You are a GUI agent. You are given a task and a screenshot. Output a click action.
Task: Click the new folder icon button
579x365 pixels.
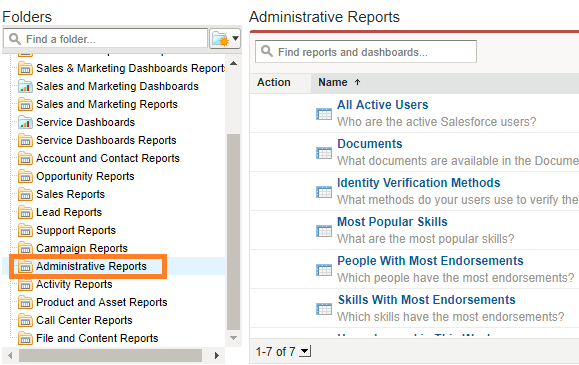click(x=220, y=38)
